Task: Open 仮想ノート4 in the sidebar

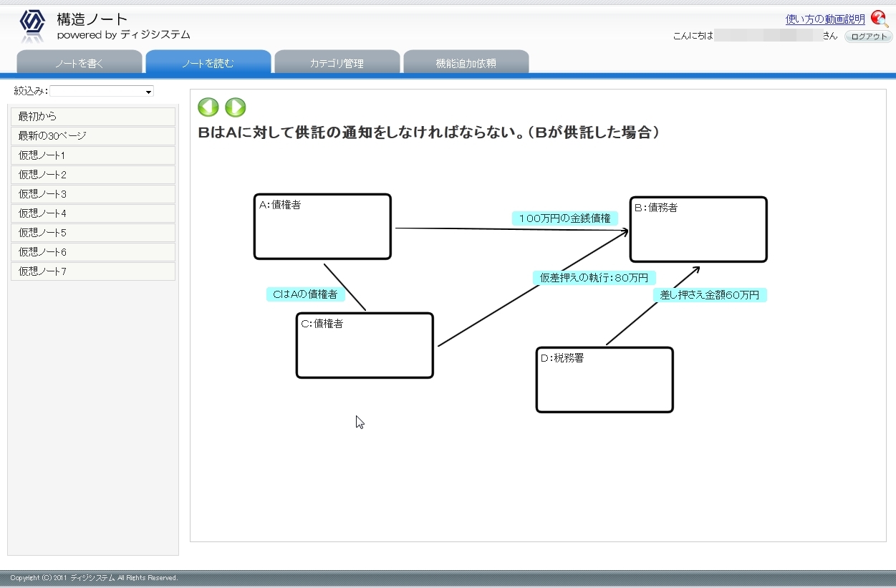Action: 93,213
